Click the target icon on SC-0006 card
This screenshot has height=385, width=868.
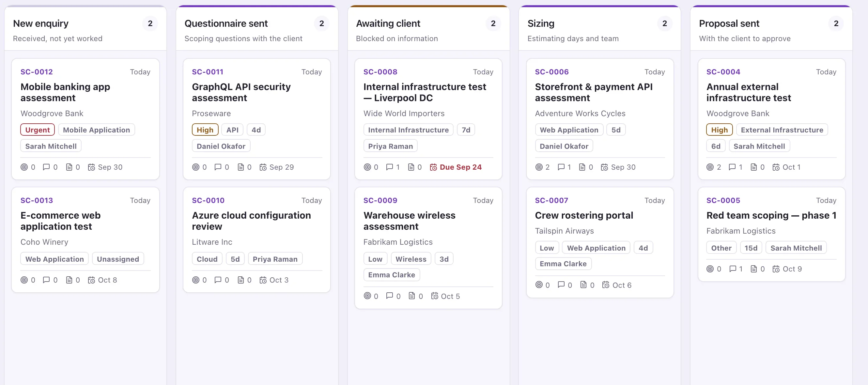click(539, 167)
